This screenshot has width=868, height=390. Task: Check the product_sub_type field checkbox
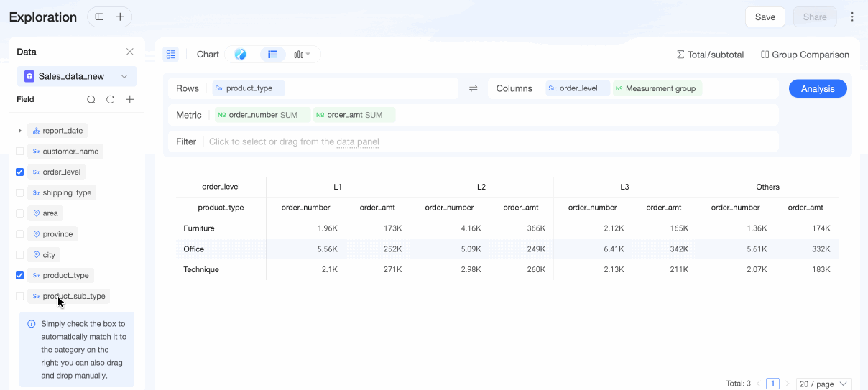20,296
